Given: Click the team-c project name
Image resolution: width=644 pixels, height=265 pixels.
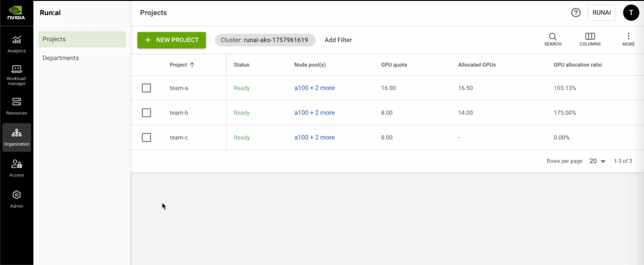Looking at the screenshot, I should (179, 138).
